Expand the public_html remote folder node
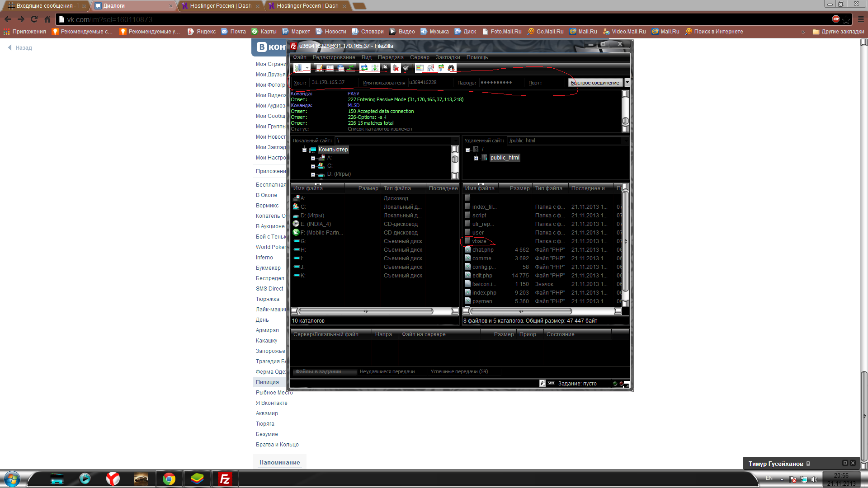Viewport: 868px width, 488px height. click(476, 158)
